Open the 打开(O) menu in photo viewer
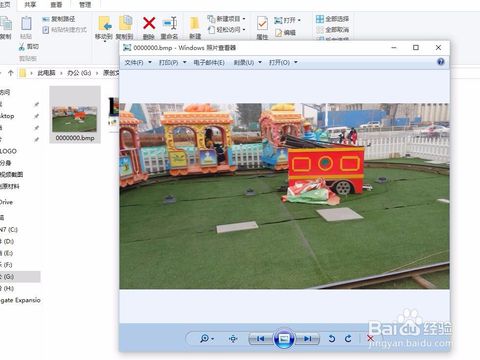 [x=283, y=62]
